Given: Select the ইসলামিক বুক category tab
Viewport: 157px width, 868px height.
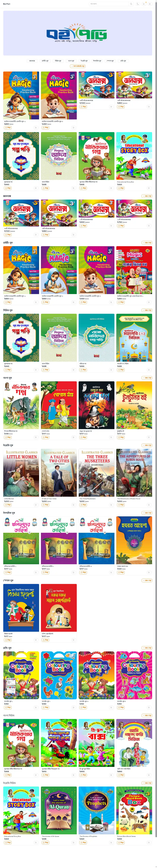Looking at the screenshot, I should click(x=97, y=61).
